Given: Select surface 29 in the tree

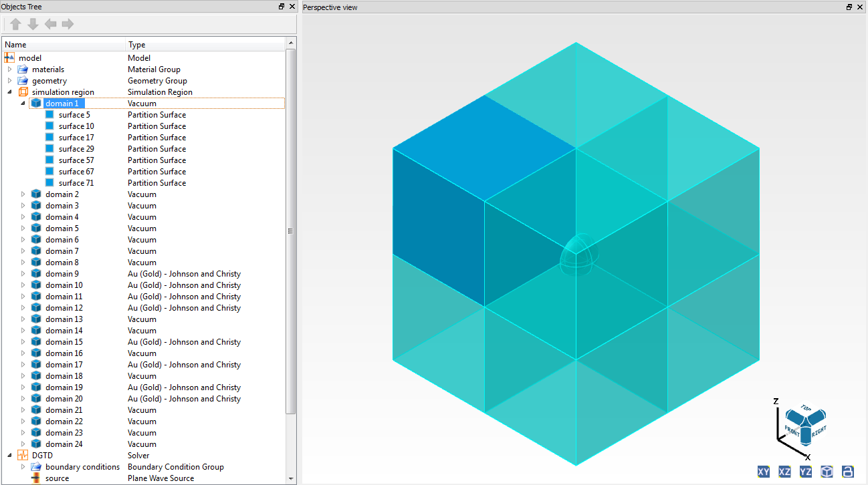Looking at the screenshot, I should 76,148.
